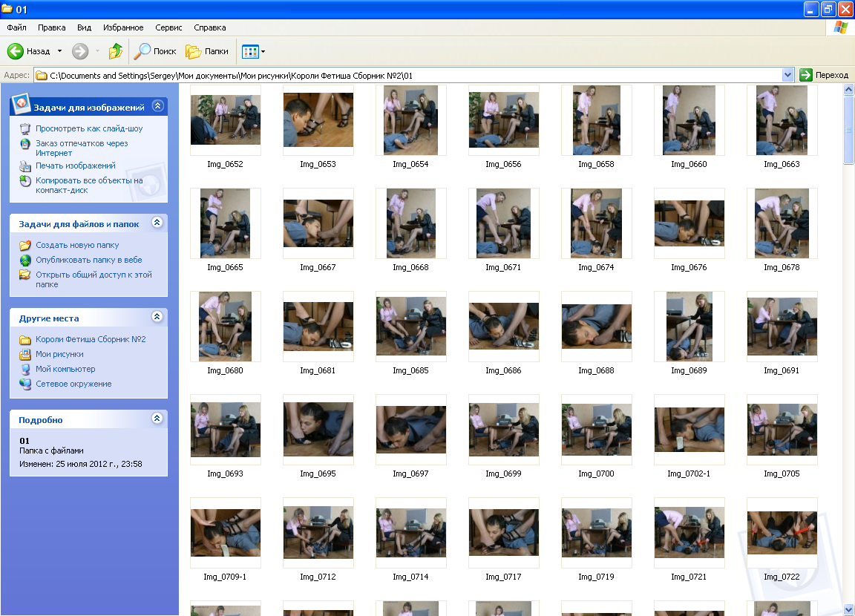Open the Избранное menu
This screenshot has height=616, width=855.
coord(123,27)
